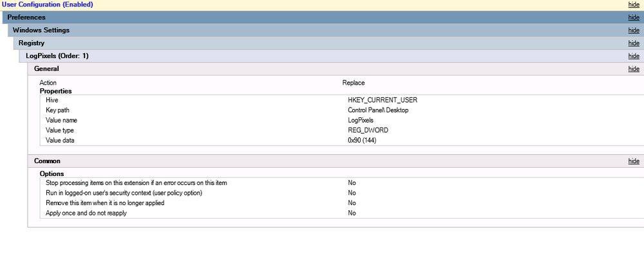Select the Value type label
The image size is (644, 256).
(x=60, y=130)
